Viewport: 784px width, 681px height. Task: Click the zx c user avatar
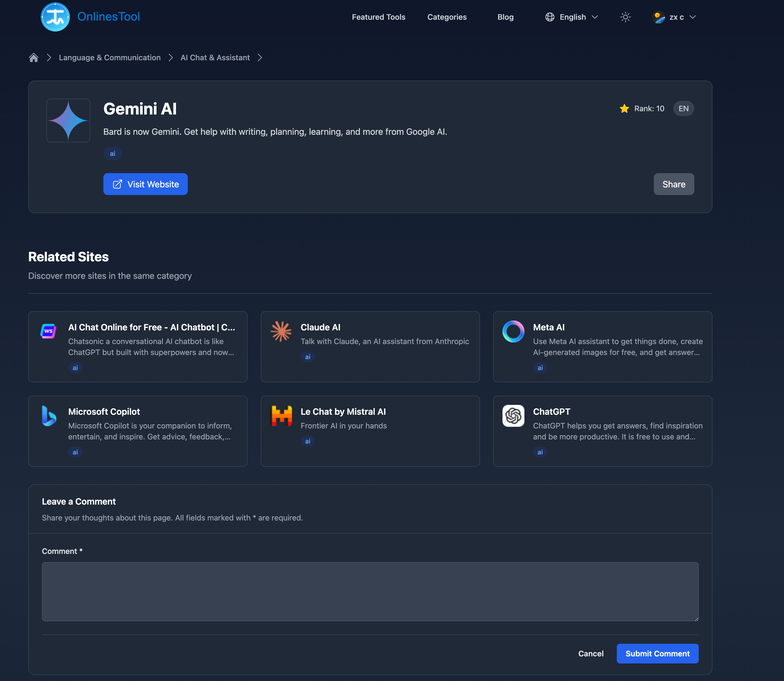click(x=658, y=17)
